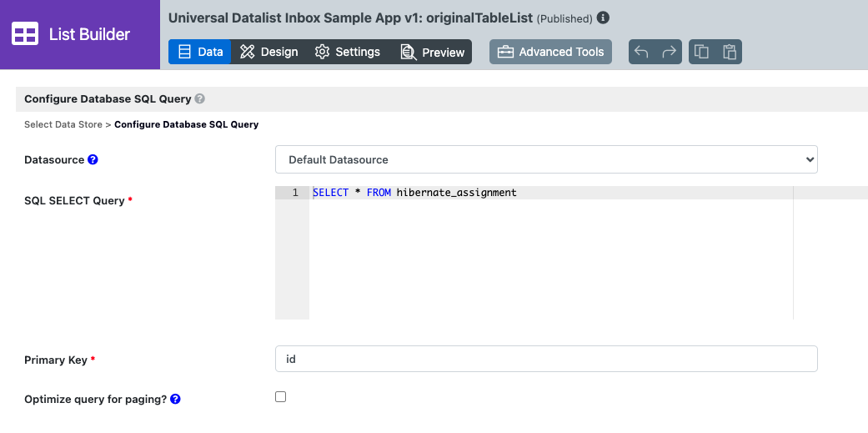
Task: Open Advanced Tools
Action: click(550, 52)
